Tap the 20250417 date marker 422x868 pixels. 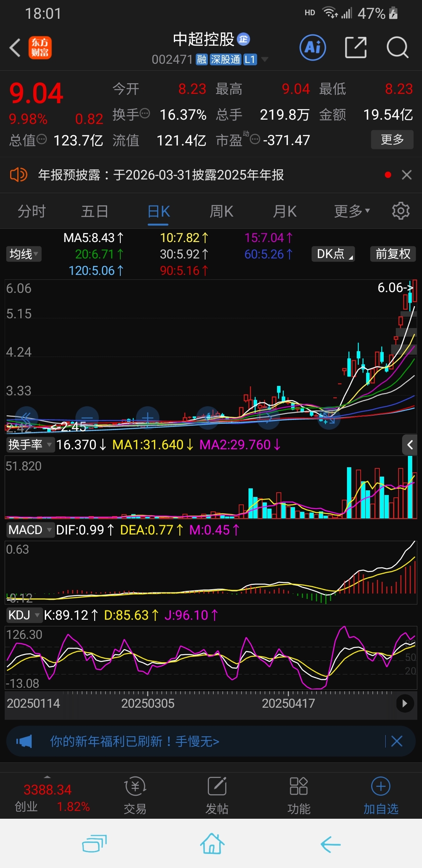coord(288,703)
